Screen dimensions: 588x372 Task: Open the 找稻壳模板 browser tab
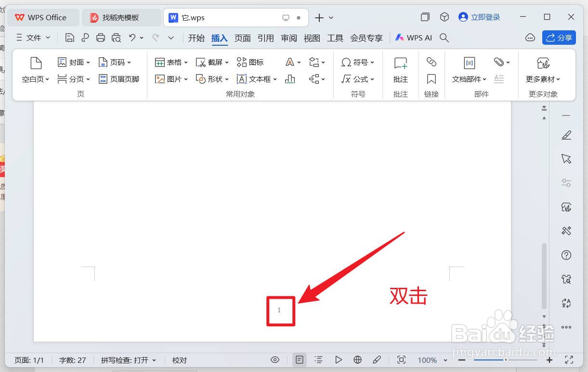121,17
